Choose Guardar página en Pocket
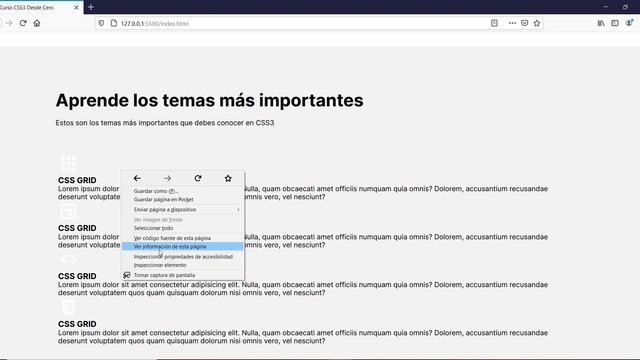The image size is (640, 360). 183,200
